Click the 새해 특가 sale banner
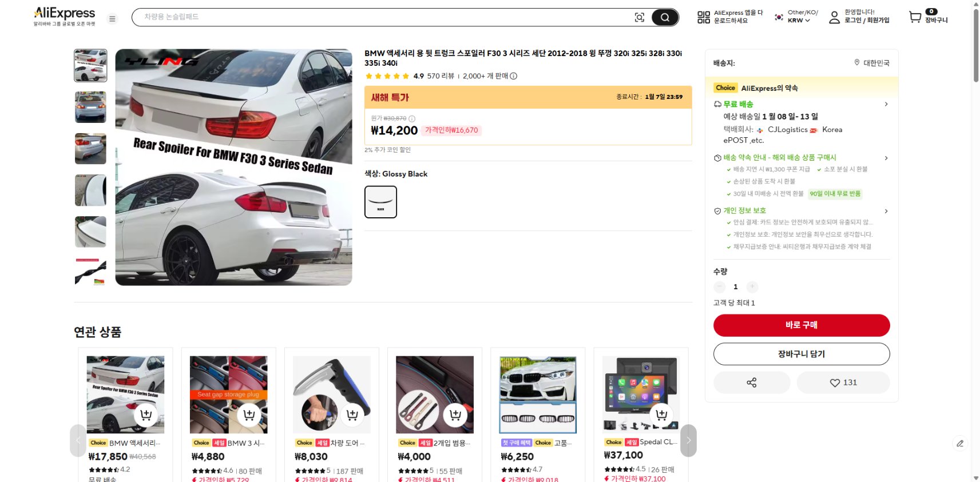Viewport: 980px width, 482px height. tap(528, 97)
